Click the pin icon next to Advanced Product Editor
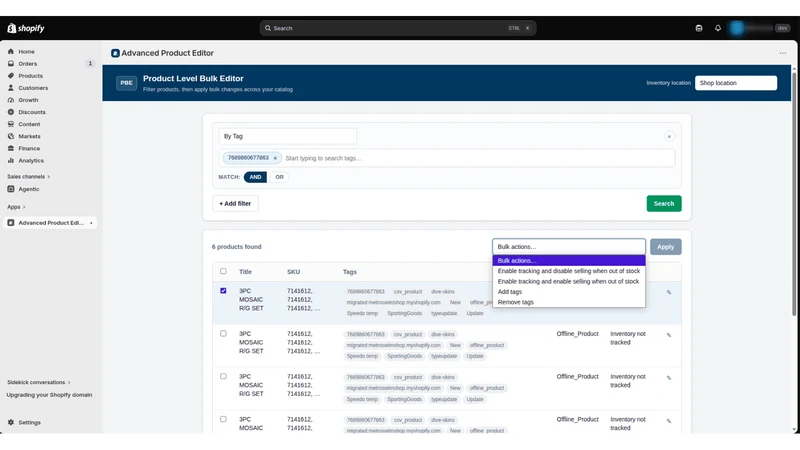 (x=91, y=223)
